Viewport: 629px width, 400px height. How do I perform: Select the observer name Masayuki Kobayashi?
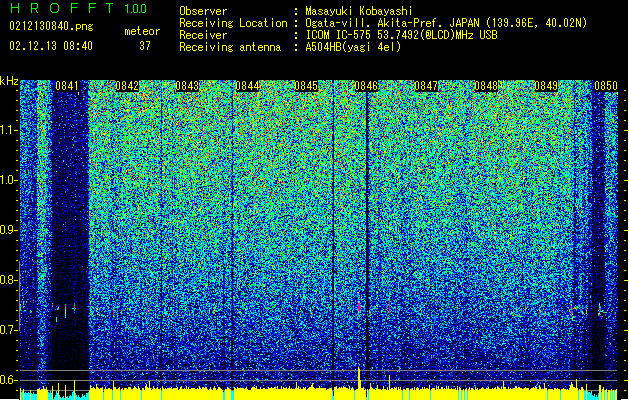[x=359, y=11]
